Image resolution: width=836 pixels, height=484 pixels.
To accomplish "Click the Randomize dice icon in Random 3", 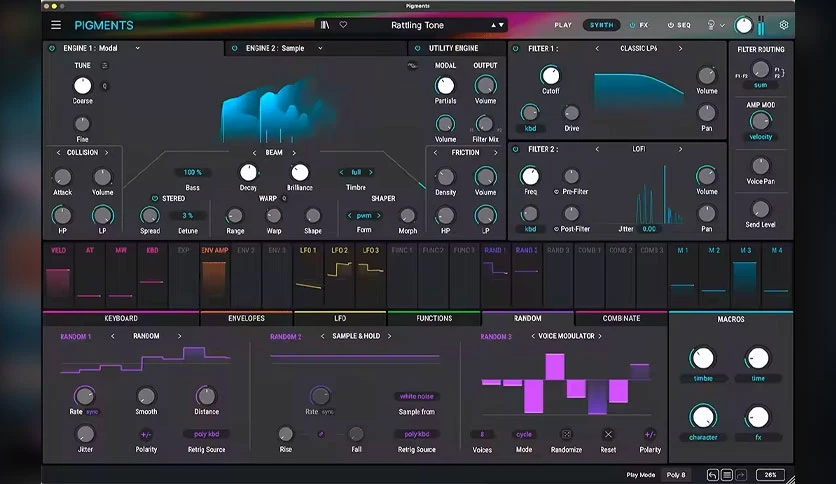I will click(x=566, y=434).
